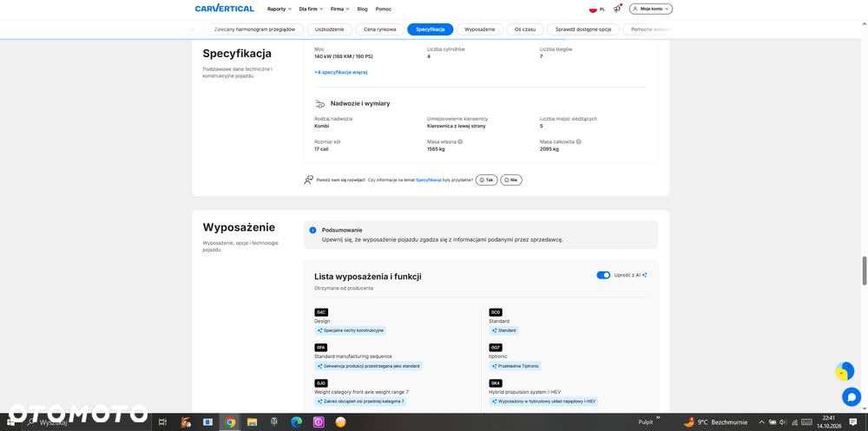
Task: Expand the Firma dropdown menu
Action: point(340,9)
